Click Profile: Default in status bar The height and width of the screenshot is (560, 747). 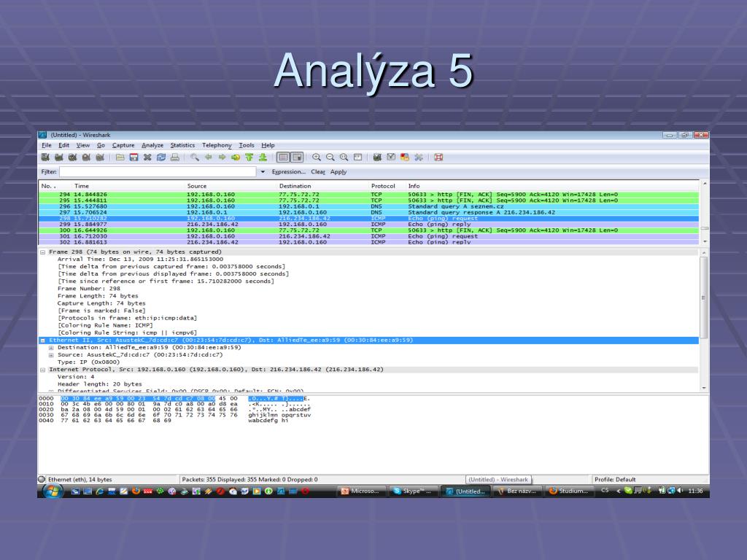(x=614, y=480)
